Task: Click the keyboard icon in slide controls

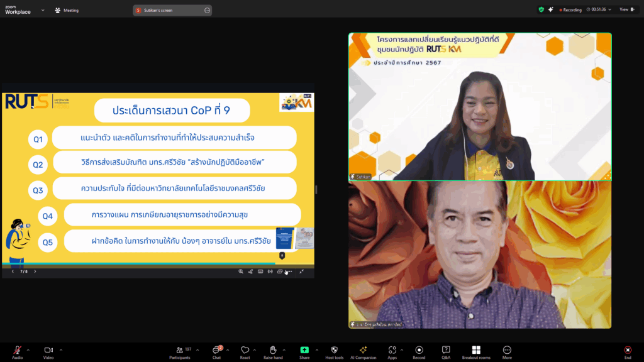Action: pyautogui.click(x=260, y=271)
